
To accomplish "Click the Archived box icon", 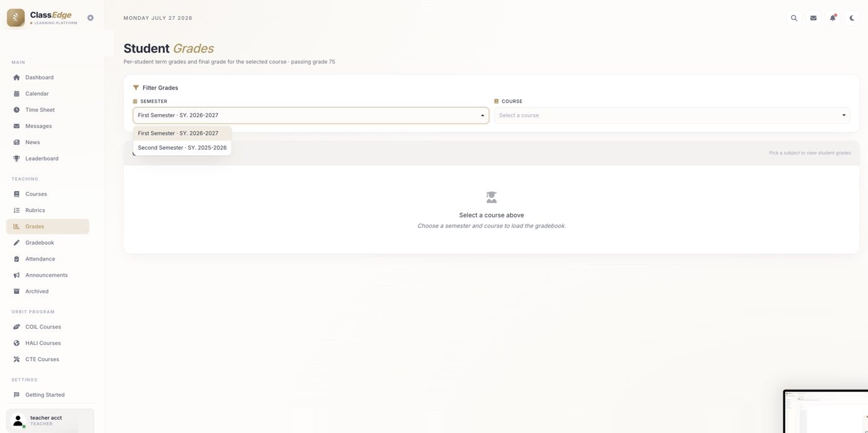I will click(x=17, y=291).
